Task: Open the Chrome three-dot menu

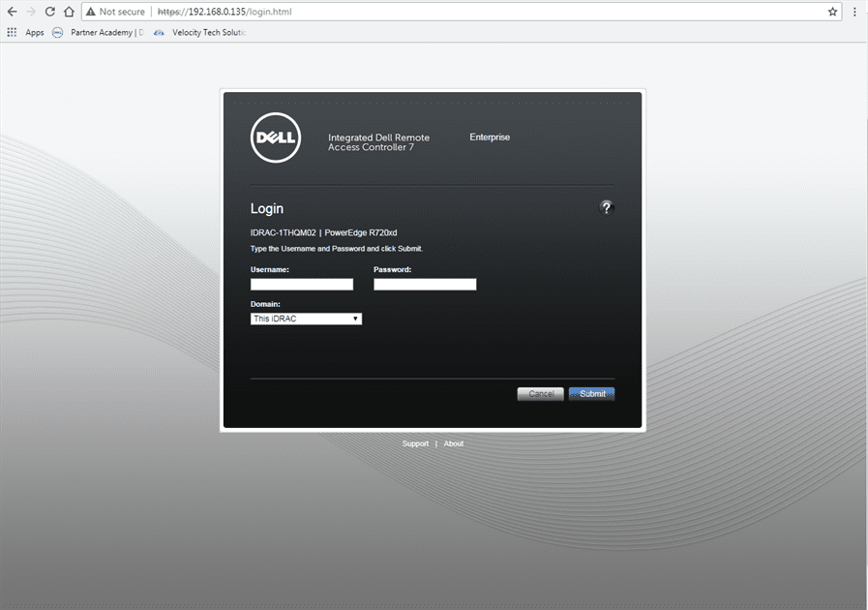Action: (x=854, y=12)
